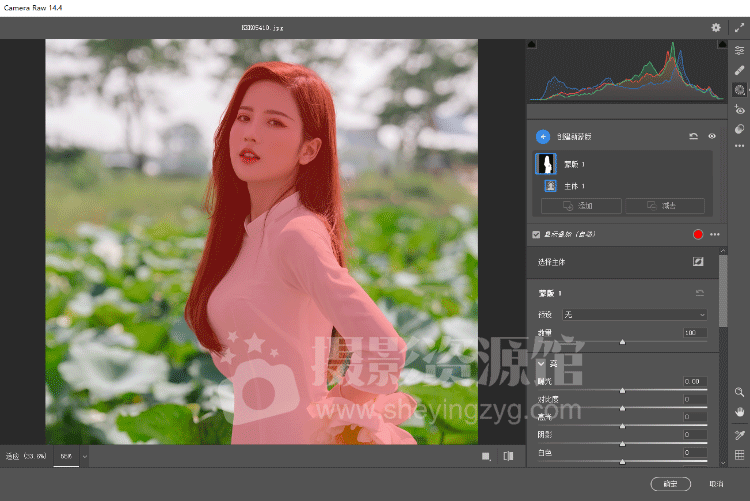Toggle the show overlay checkbox
Image resolution: width=750 pixels, height=501 pixels.
[536, 234]
